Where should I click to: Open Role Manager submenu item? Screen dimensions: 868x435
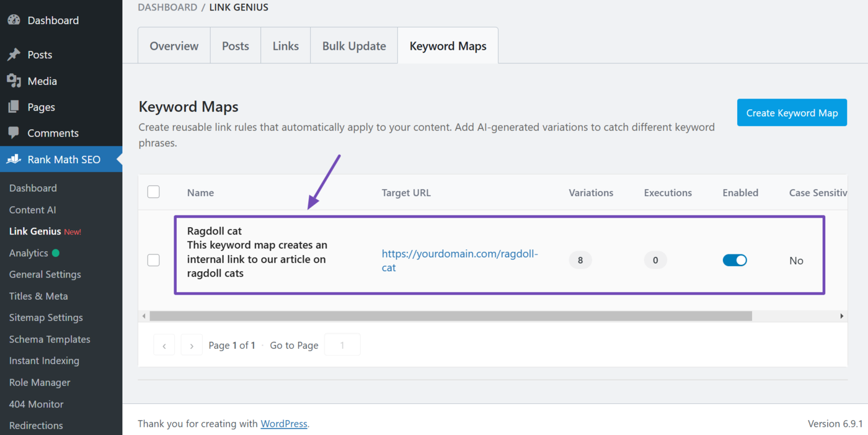coord(40,382)
